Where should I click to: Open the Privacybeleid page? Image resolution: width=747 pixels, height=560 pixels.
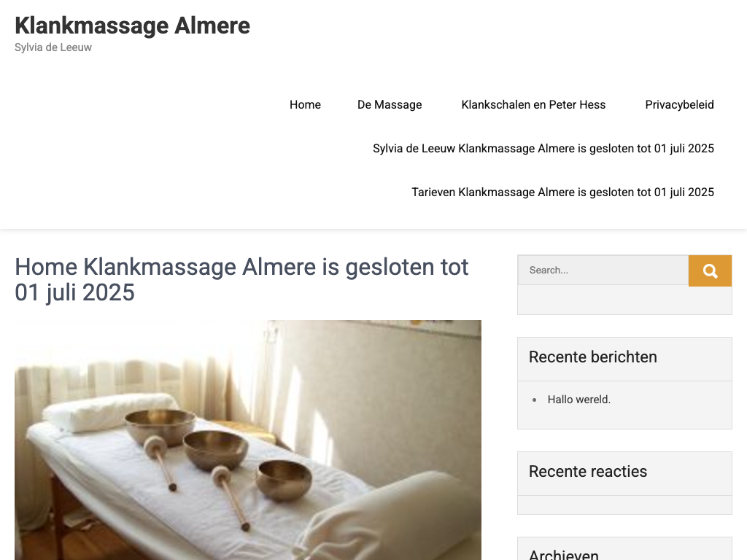coord(679,105)
